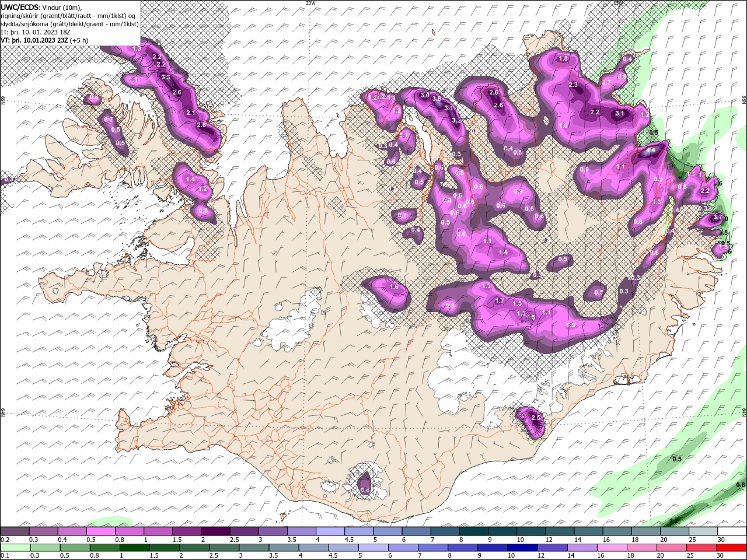The width and height of the screenshot is (747, 560).
Task: Click the valid time line 'VT: þri. 10.01.2023 23Z'
Action: pos(34,40)
